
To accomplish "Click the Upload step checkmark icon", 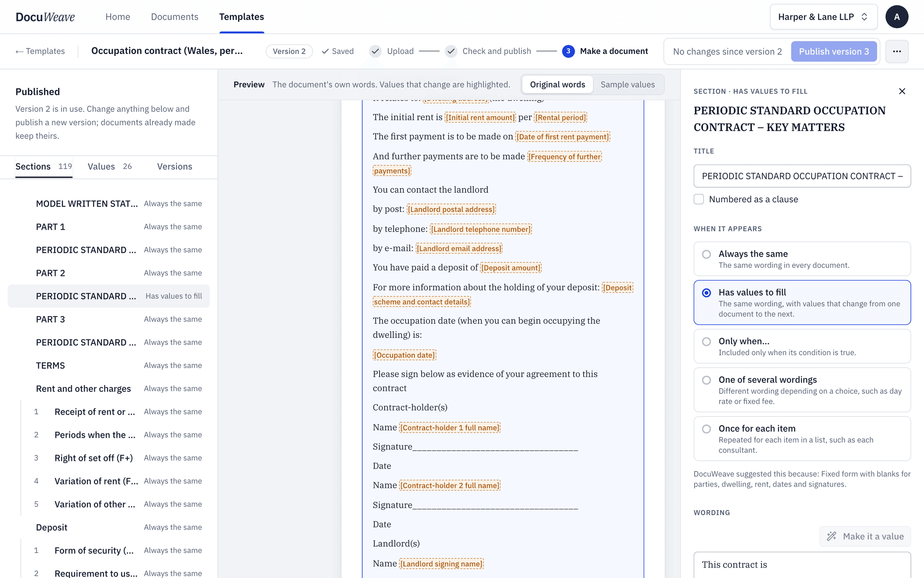I will [x=375, y=51].
